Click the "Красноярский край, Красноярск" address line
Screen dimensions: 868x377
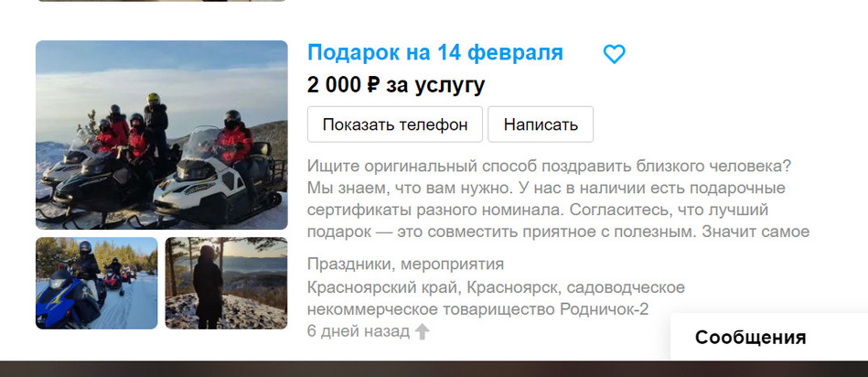point(496,287)
